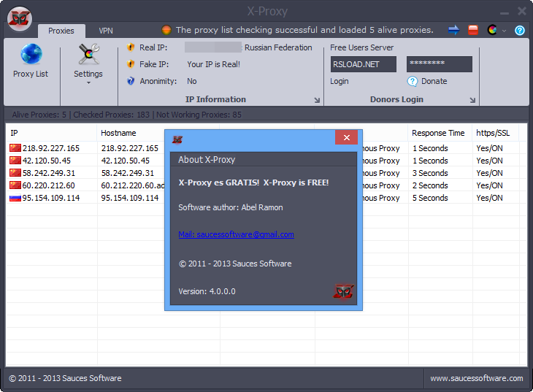This screenshot has width=533, height=392.
Task: Click the Software author Abel Ramon text
Action: [x=231, y=207]
